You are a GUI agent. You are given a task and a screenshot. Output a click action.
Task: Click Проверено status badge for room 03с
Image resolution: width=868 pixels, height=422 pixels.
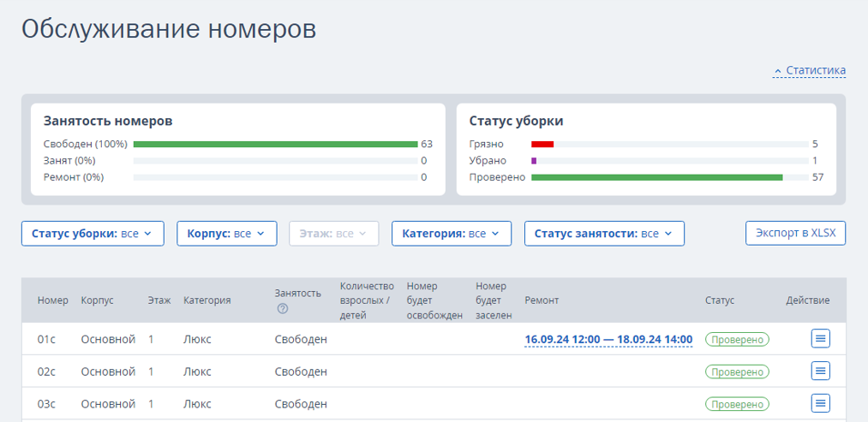(737, 404)
